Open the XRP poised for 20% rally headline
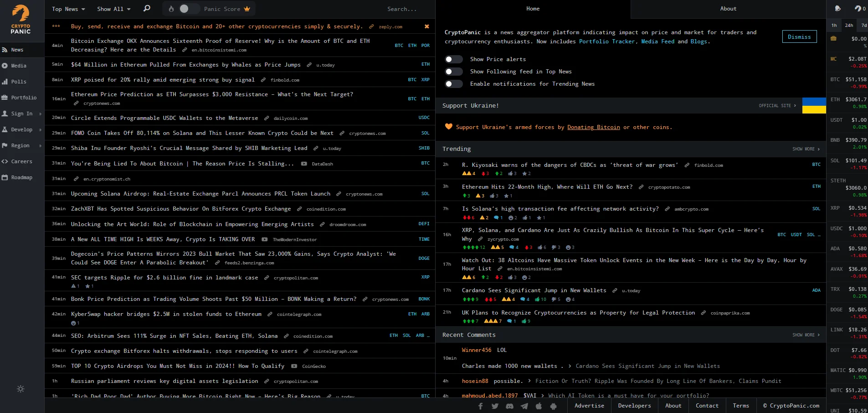 [163, 80]
